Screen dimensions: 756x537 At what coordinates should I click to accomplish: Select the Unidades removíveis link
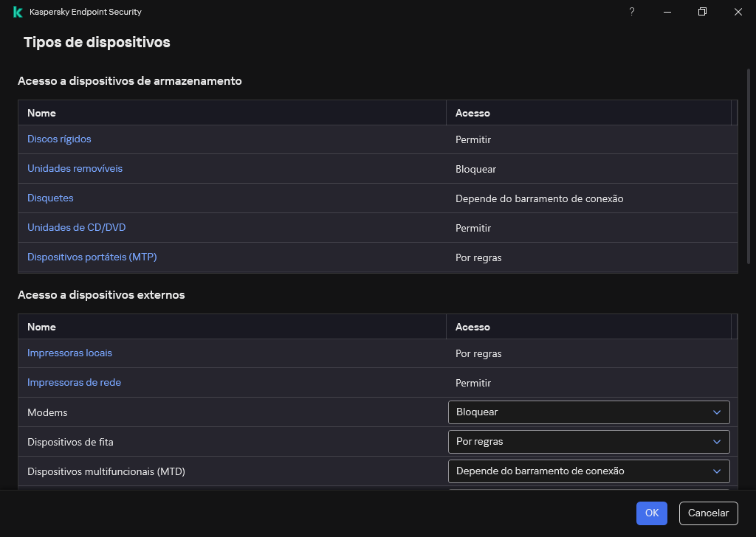[x=75, y=168]
